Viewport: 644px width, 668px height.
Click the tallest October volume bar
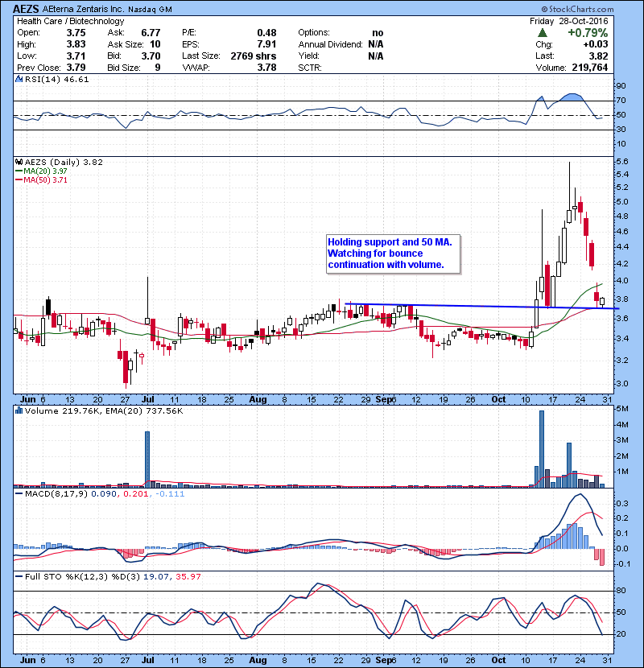pyautogui.click(x=542, y=448)
